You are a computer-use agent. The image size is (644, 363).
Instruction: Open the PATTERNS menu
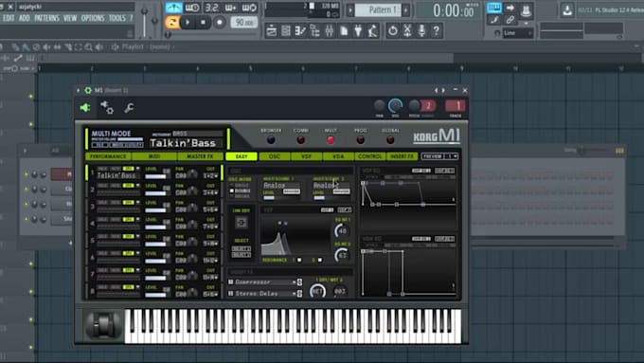coord(46,18)
